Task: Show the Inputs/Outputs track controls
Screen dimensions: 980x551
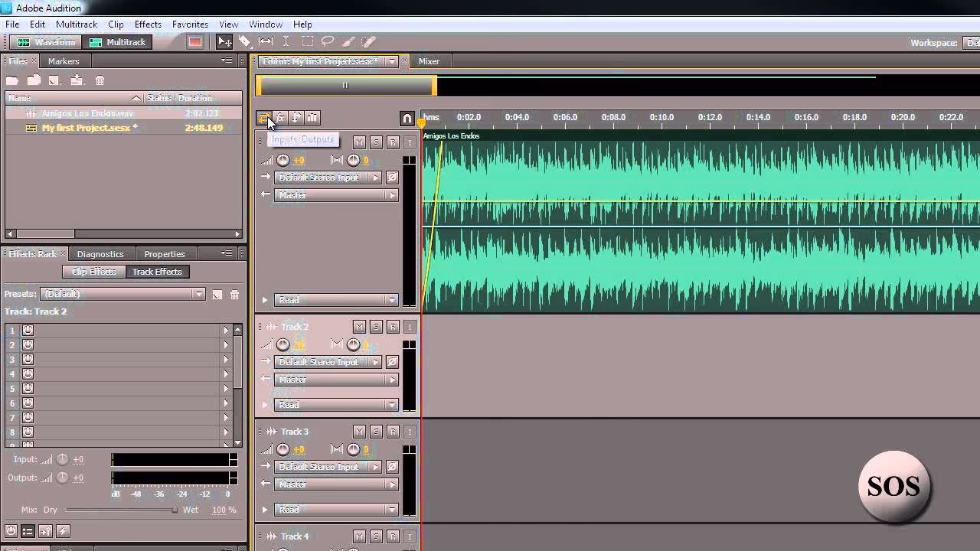Action: (263, 117)
